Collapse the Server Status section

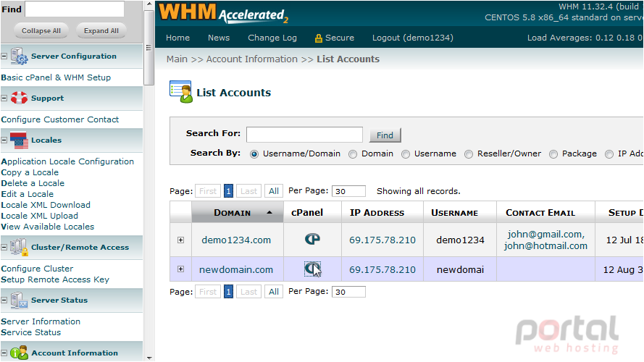click(x=4, y=300)
